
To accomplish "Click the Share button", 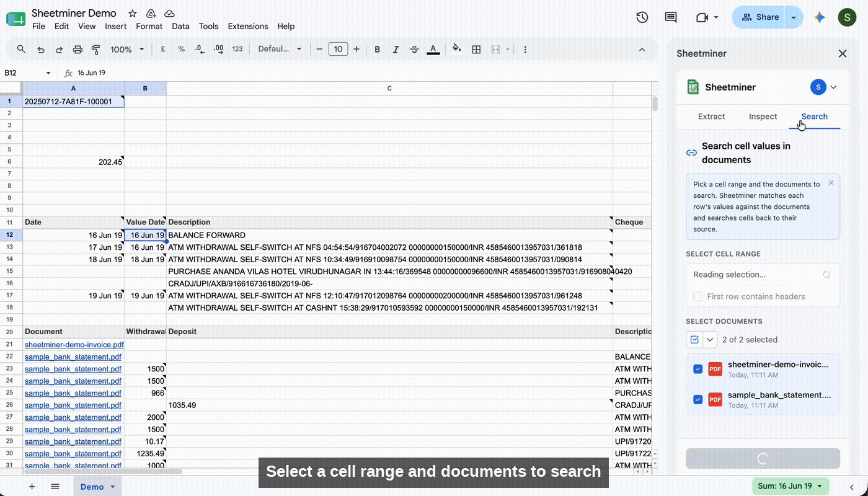I will click(758, 17).
